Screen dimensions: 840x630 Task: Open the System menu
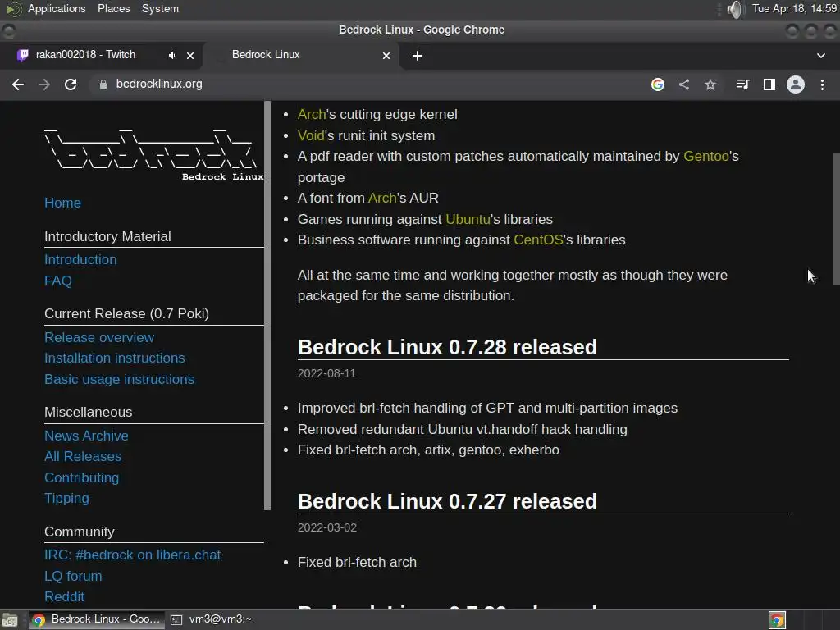[160, 8]
